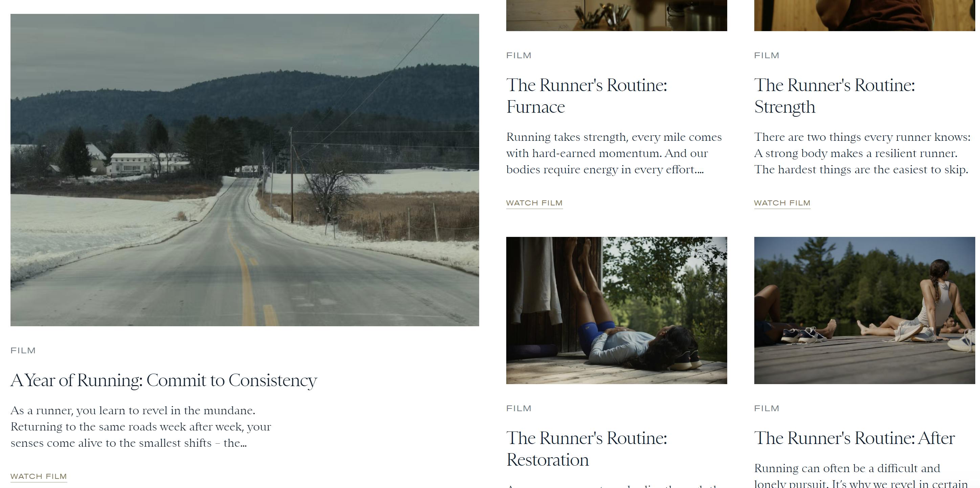Screen dimensions: 980x488
Task: Open the legs-up-the-wall Restoration thumbnail
Action: 616,310
